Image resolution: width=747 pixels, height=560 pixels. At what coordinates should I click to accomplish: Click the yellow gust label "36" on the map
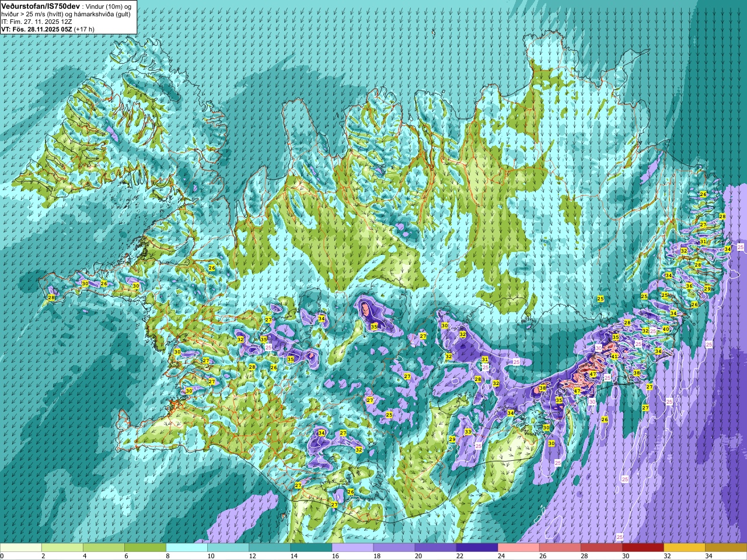coord(689,286)
